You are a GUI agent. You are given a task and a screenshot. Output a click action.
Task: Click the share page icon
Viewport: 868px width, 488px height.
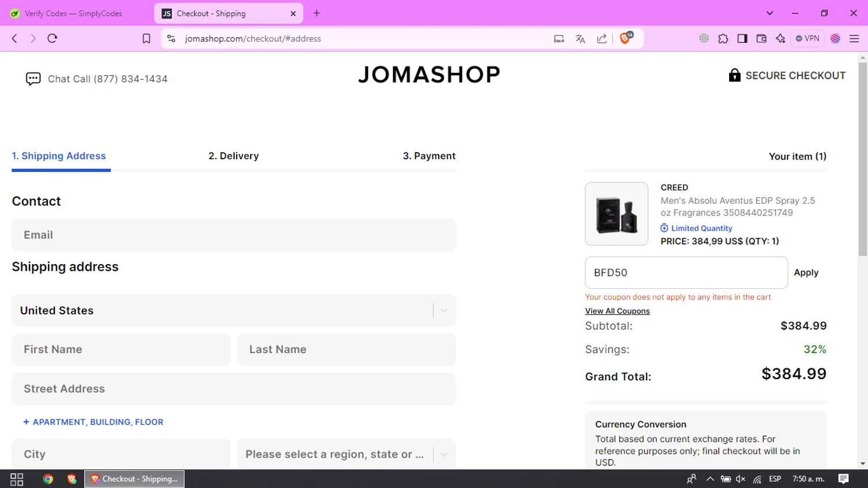pos(602,39)
